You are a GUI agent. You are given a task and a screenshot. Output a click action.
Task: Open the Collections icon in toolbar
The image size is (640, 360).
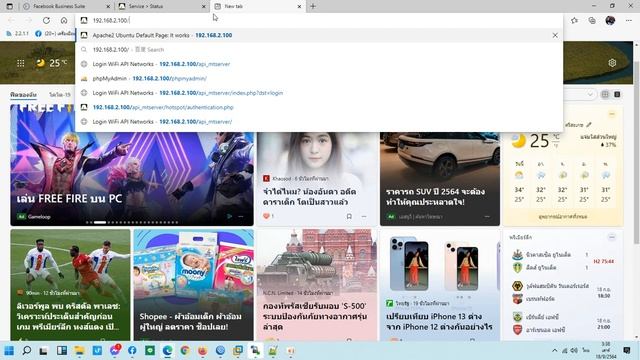click(x=592, y=20)
